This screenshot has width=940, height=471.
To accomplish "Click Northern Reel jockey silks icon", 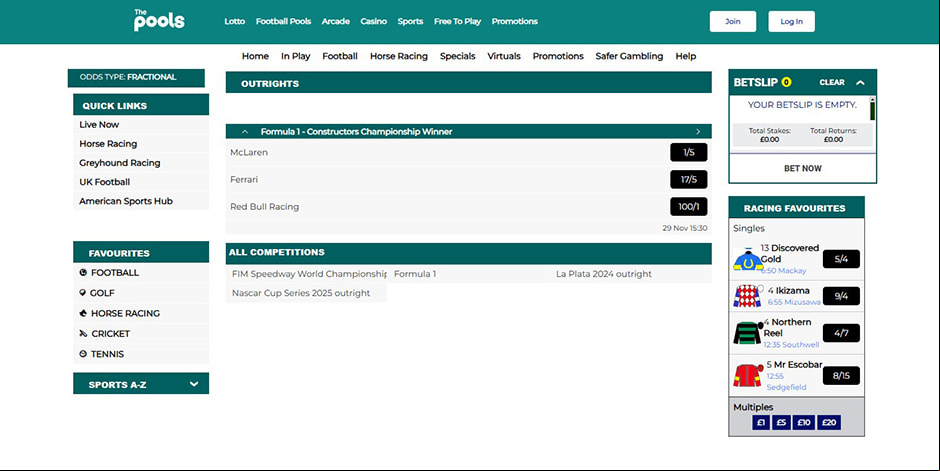I will [x=748, y=333].
